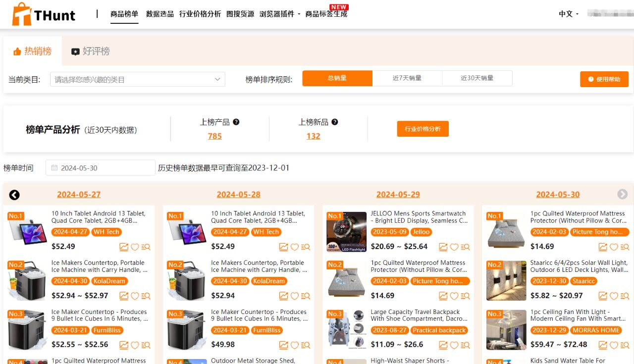View trend chart for 1pc Ceiling Fan With Light
This screenshot has height=364, width=634.
(x=603, y=345)
